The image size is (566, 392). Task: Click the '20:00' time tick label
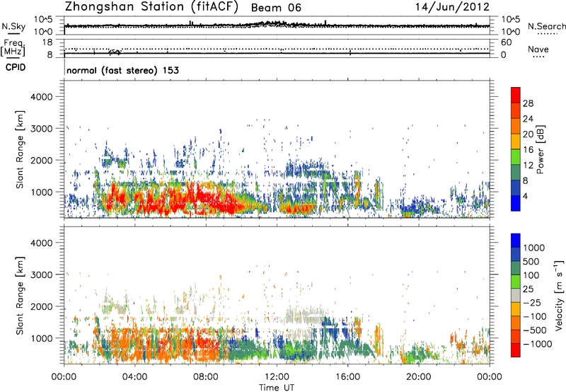[419, 377]
